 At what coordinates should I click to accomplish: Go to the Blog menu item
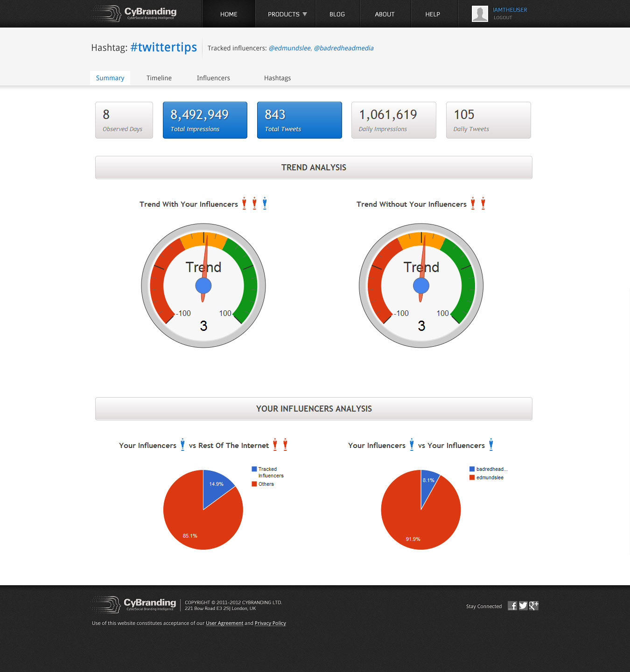(x=337, y=14)
